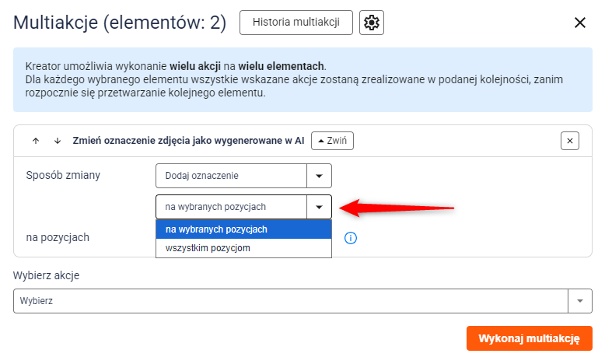Click the arrow of the Wybierz akcje dropdown
The width and height of the screenshot is (605, 364).
coord(580,301)
